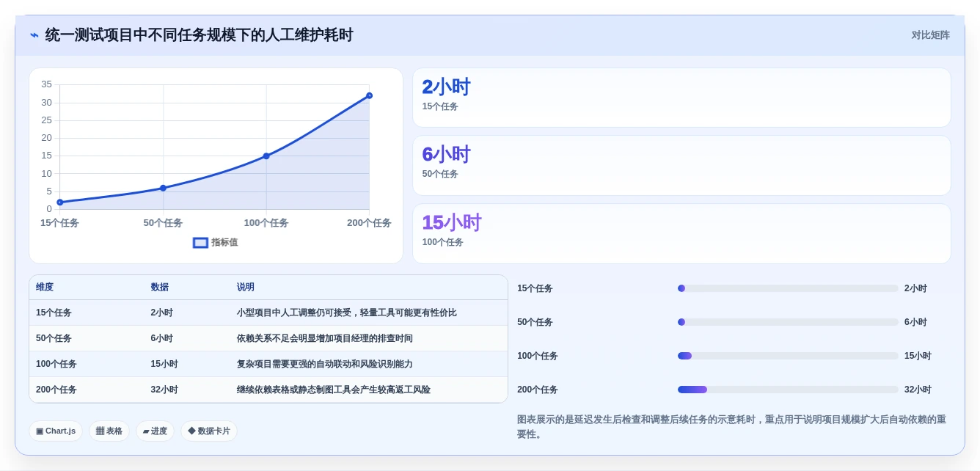
Task: Click the 15个任务 progress bar
Action: [x=788, y=288]
